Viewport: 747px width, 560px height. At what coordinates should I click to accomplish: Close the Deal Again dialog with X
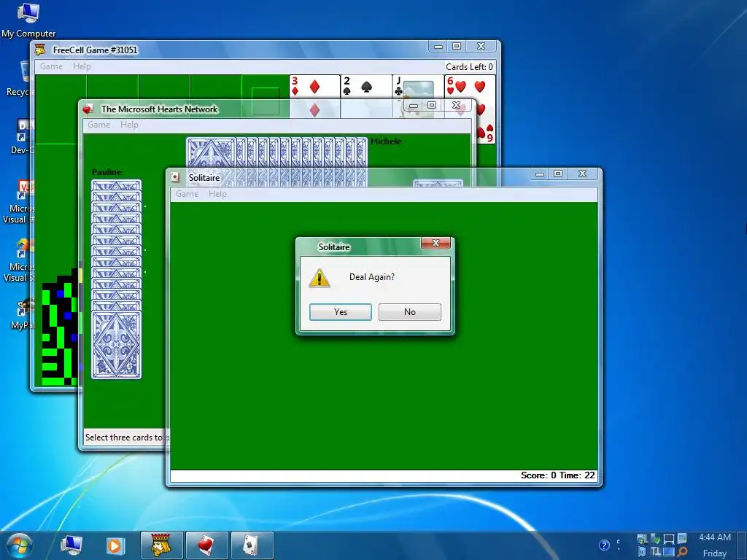point(436,243)
